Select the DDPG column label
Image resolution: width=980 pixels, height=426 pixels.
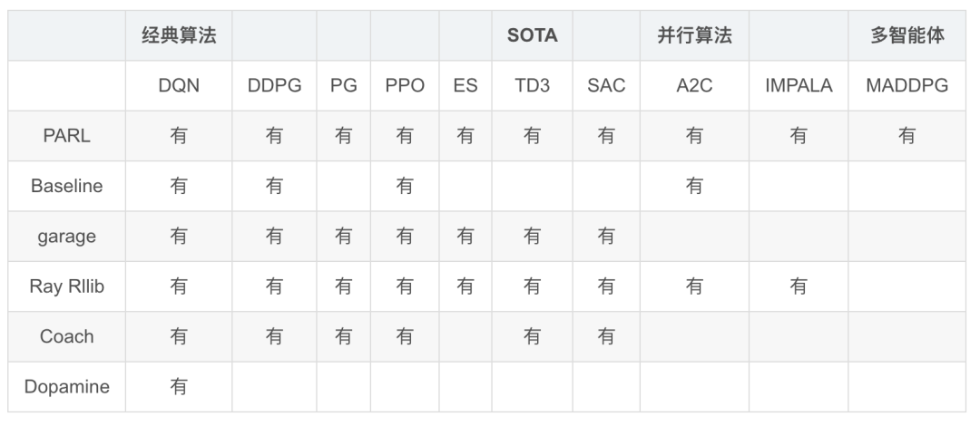[x=274, y=85]
